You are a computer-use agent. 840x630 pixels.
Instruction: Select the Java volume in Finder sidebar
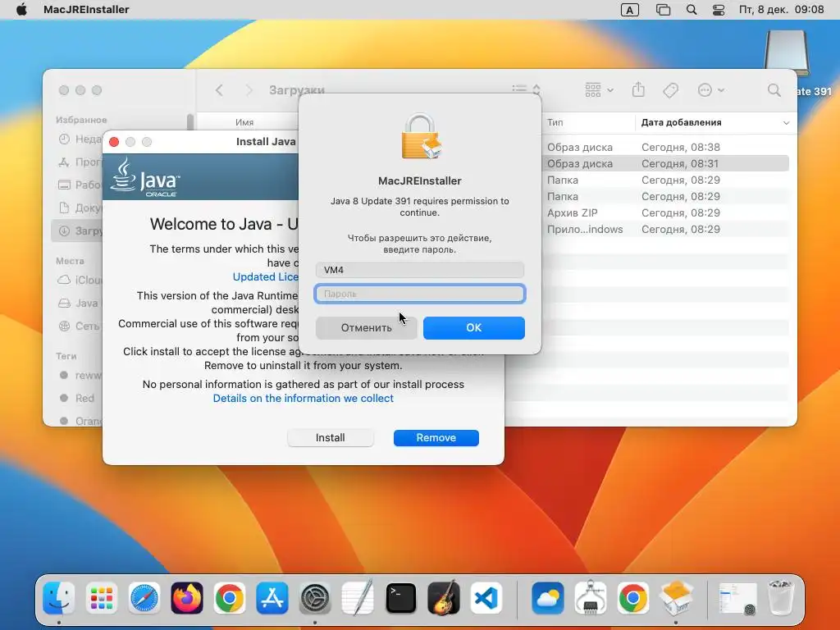80,303
